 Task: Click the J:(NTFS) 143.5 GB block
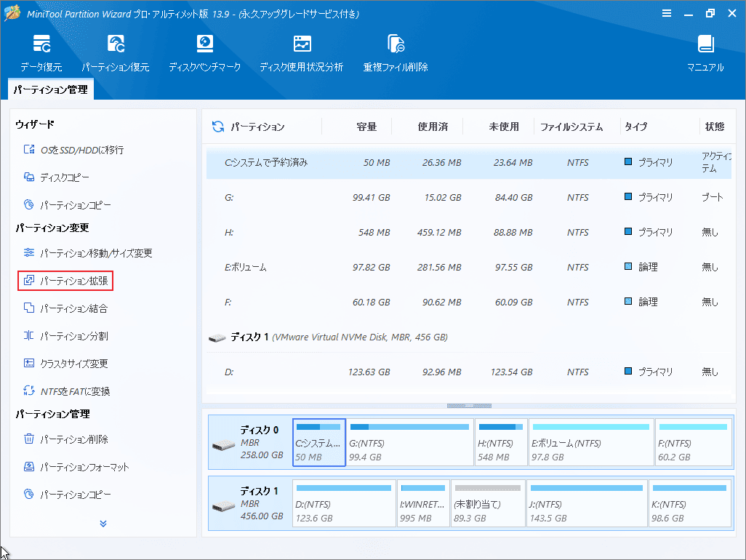[x=587, y=503]
